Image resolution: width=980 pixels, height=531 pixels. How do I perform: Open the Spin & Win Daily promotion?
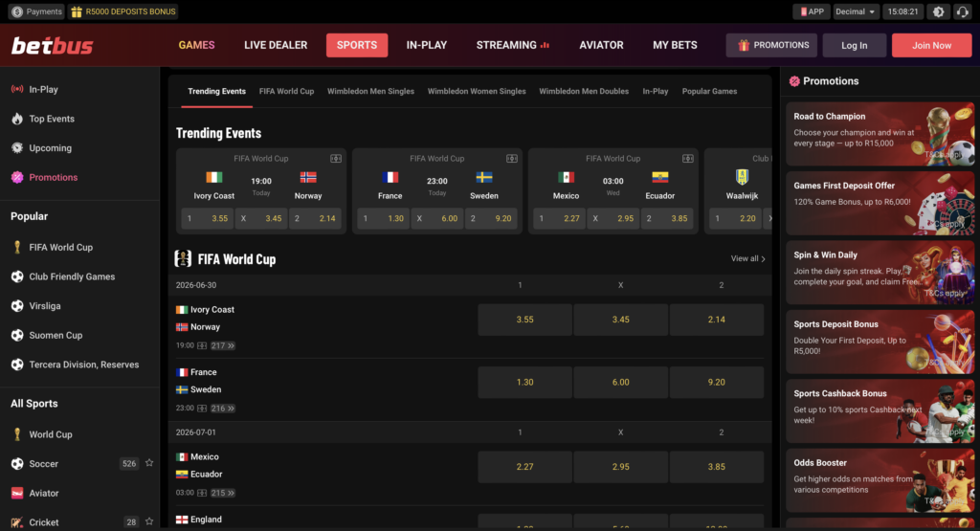tap(880, 273)
